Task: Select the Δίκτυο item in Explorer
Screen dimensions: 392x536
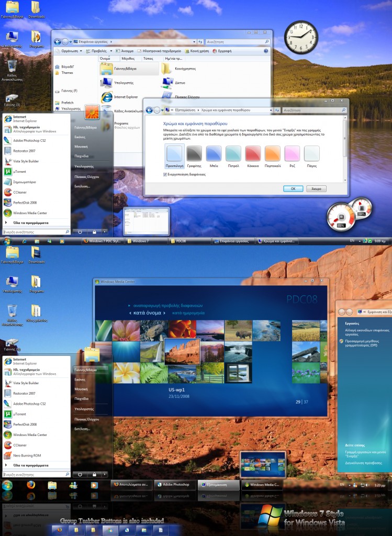Action: (x=174, y=82)
